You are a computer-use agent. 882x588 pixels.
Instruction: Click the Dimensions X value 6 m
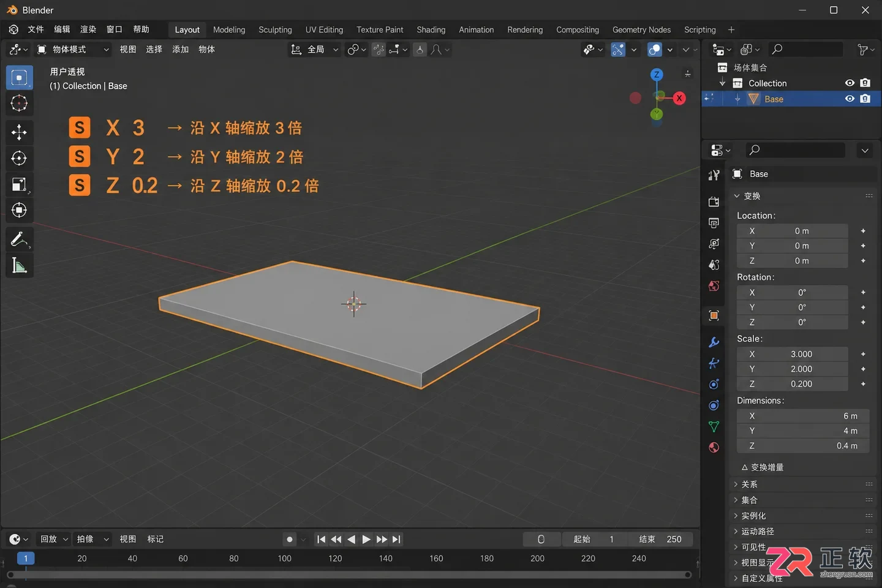803,416
